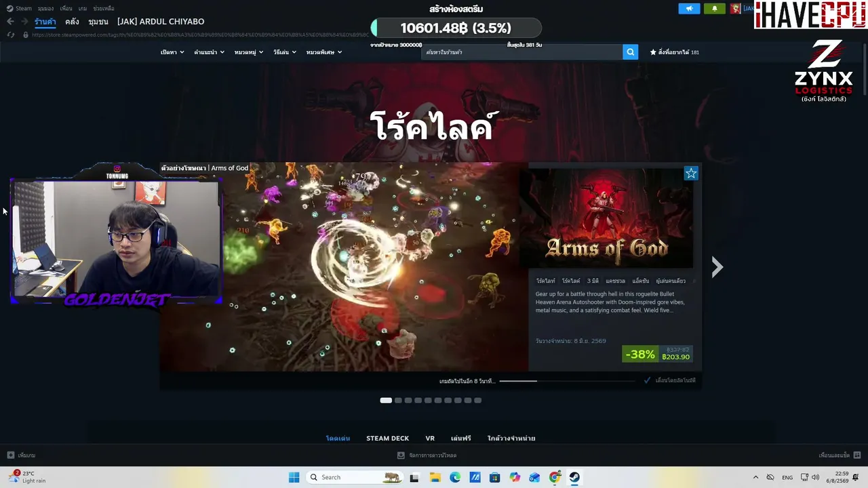Click the -38% discount price block
The width and height of the screenshot is (868, 488).
657,354
